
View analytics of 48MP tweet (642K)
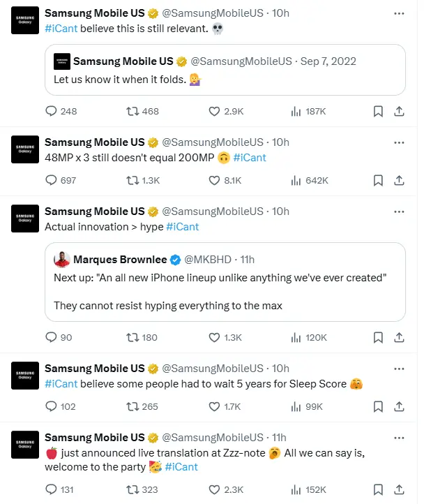295,180
